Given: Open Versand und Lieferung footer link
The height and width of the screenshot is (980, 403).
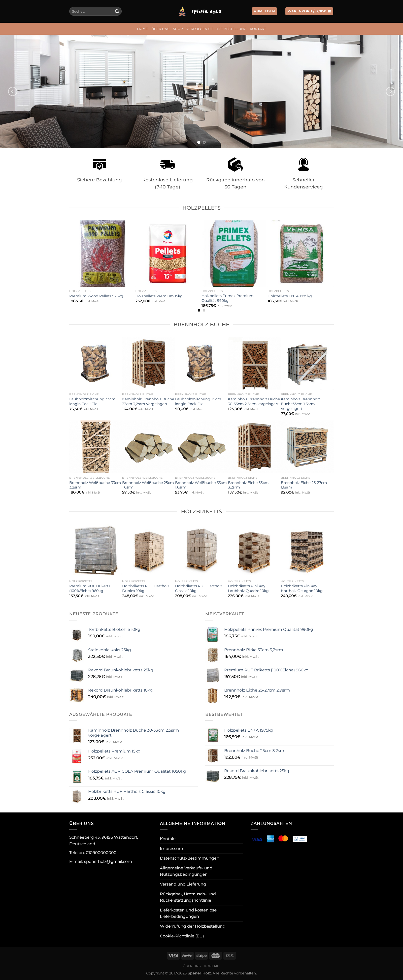Looking at the screenshot, I should [x=183, y=884].
